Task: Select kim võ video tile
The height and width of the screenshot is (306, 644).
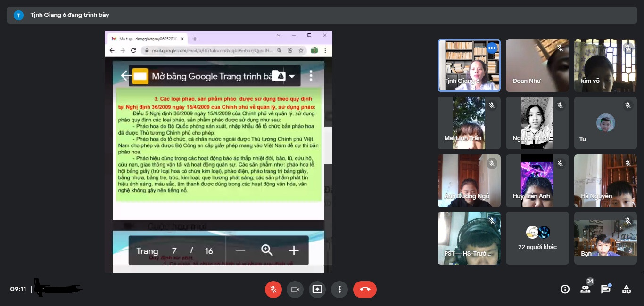Action: (x=605, y=65)
